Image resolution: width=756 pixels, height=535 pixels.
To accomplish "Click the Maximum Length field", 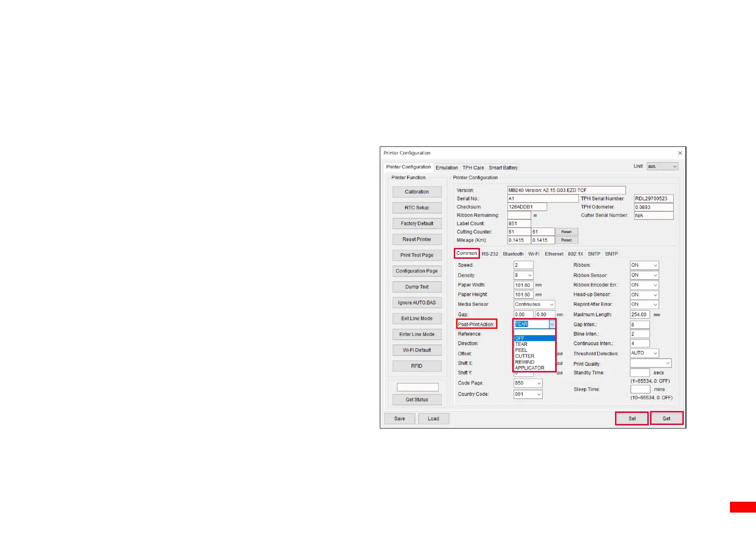I will (x=640, y=314).
